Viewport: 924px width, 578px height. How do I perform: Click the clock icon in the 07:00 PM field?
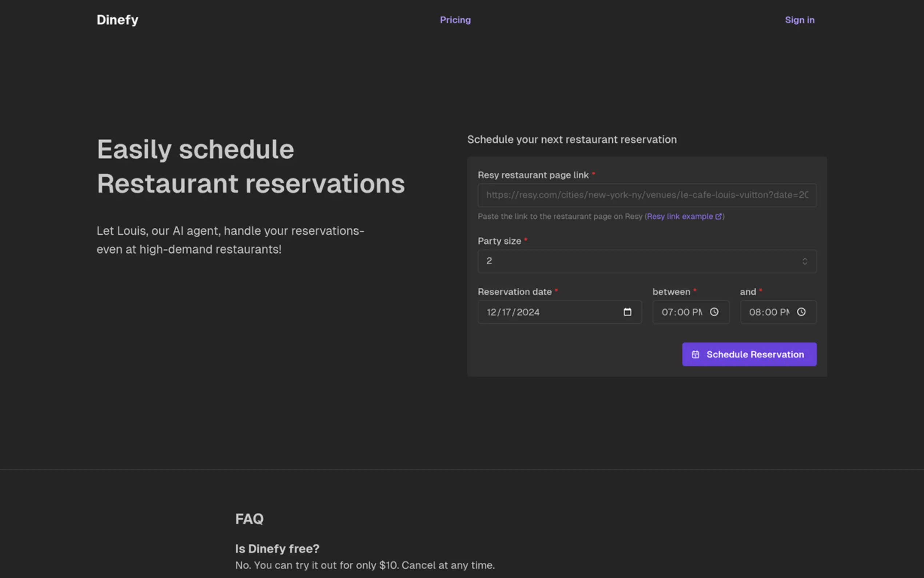pos(714,312)
